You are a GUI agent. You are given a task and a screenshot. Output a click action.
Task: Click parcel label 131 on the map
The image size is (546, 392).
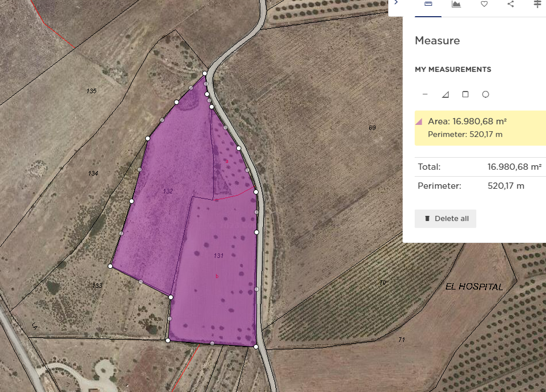[x=218, y=255]
